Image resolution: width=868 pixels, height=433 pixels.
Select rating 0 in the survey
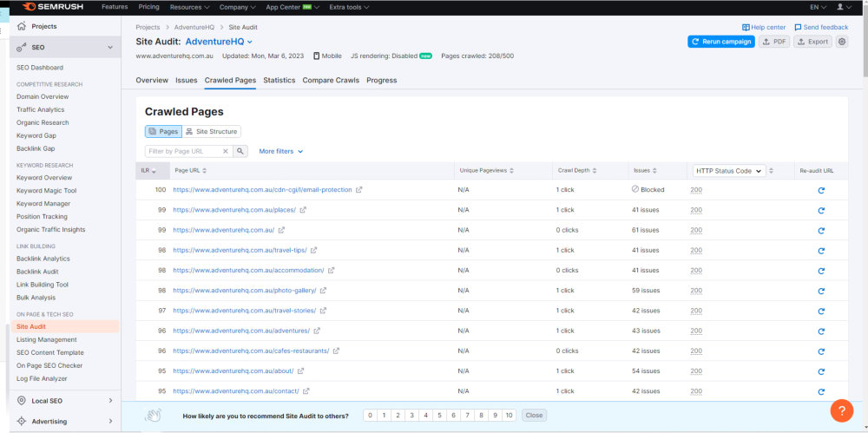point(370,416)
